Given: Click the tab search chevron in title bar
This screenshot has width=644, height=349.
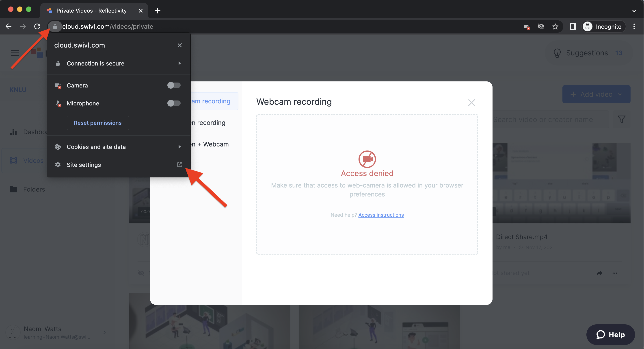Looking at the screenshot, I should (x=634, y=11).
